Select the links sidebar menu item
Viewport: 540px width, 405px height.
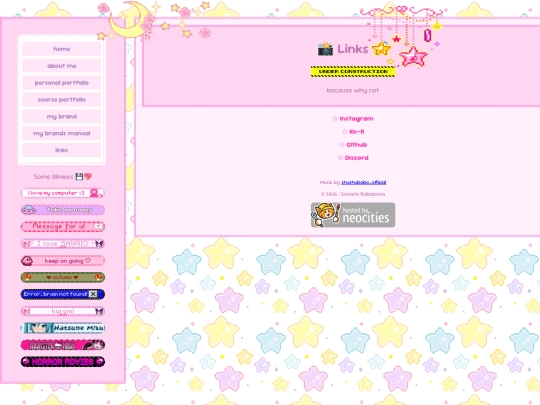62,150
